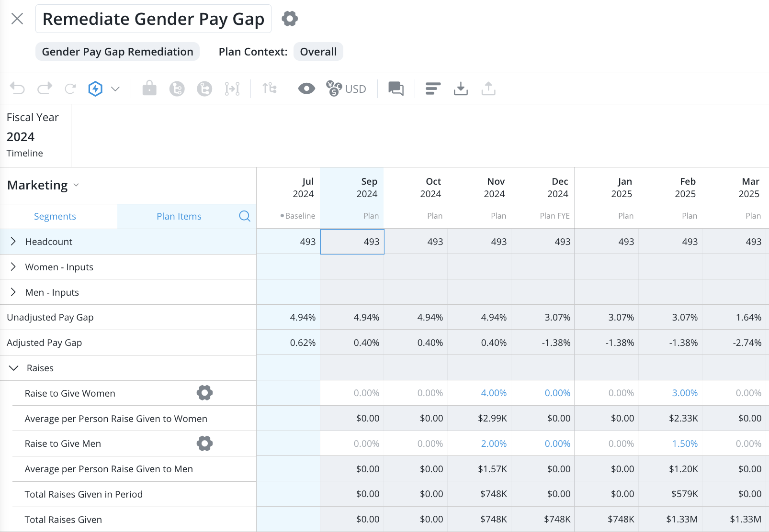769x532 pixels.
Task: Click the second circular tree icon
Action: pyautogui.click(x=204, y=89)
